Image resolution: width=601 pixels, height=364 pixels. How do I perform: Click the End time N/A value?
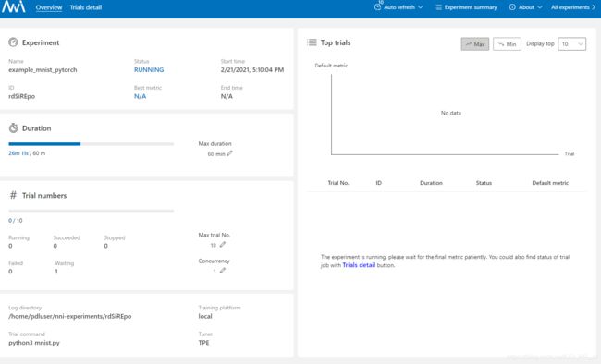pos(227,96)
